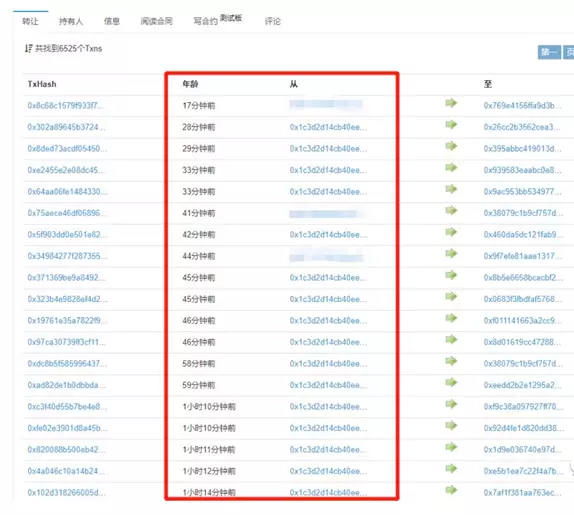The height and width of the screenshot is (515, 574).
Task: Open transaction hash 0x820088b500eb42
Action: click(66, 449)
